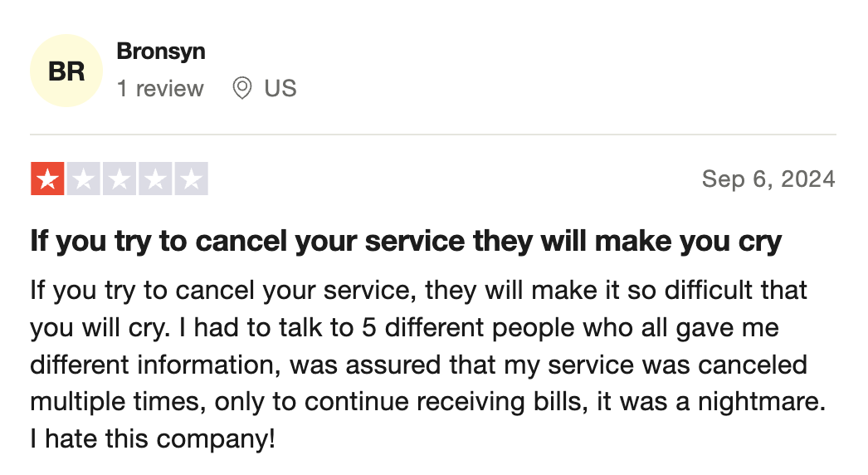
Task: Click the fourth grey rating star
Action: (155, 179)
